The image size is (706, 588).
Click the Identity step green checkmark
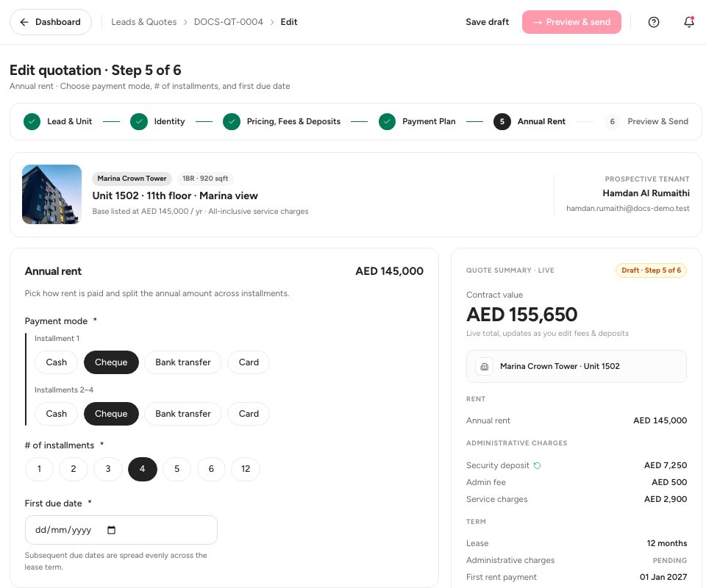[139, 121]
